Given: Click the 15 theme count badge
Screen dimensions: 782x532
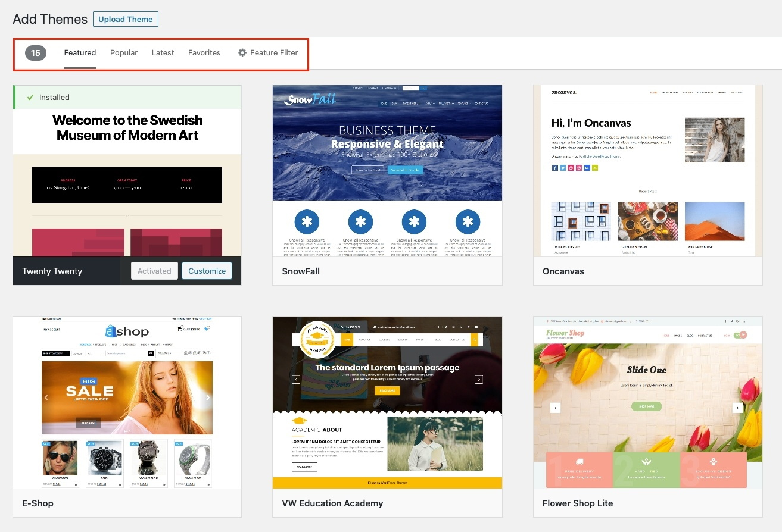Looking at the screenshot, I should (x=35, y=52).
